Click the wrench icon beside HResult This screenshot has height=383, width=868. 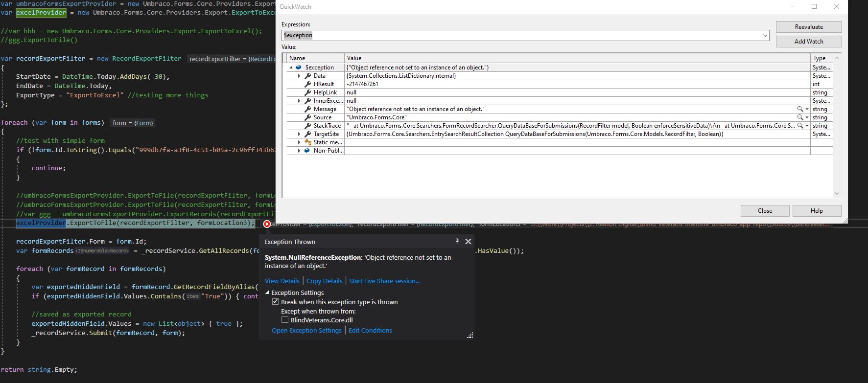pos(307,84)
